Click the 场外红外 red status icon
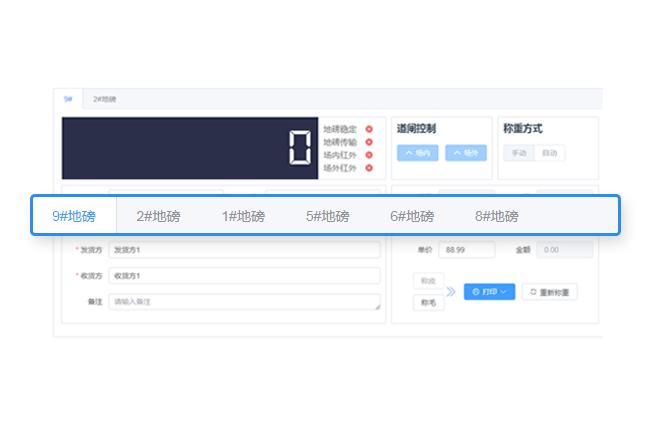650x430 pixels. pyautogui.click(x=369, y=168)
